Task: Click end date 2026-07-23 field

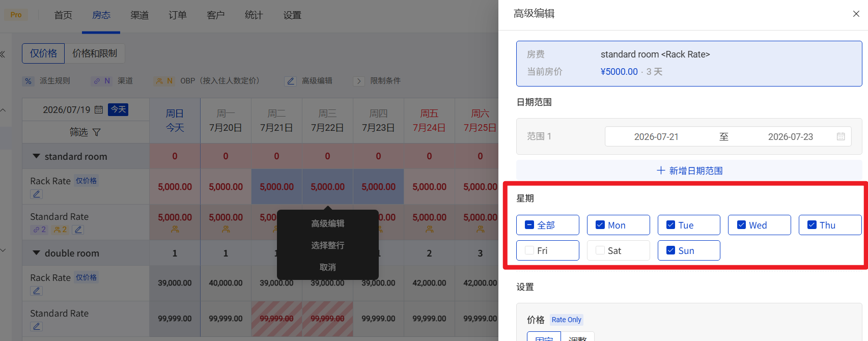Action: 791,137
